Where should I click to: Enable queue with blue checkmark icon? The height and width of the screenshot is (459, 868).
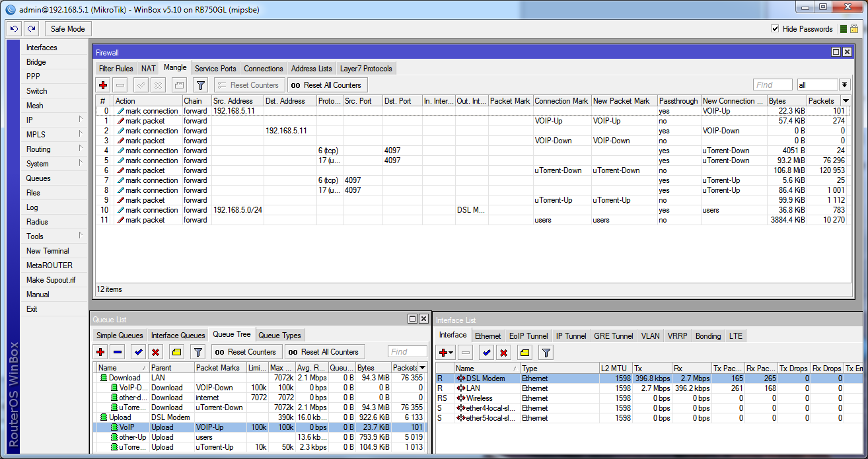138,352
